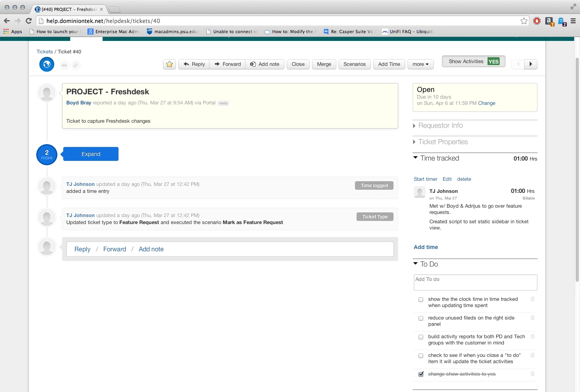Click the small pencil edit icon near ticket number
This screenshot has width=580, height=392.
click(76, 65)
